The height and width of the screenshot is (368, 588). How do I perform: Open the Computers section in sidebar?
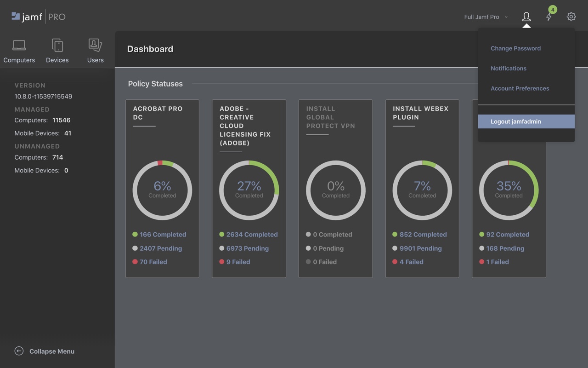(19, 51)
